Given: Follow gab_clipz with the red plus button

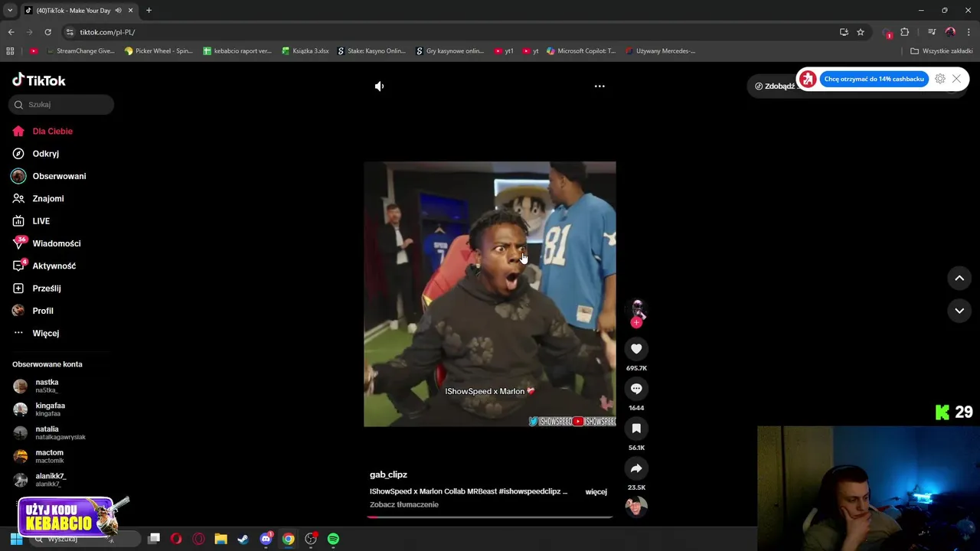Looking at the screenshot, I should click(636, 322).
